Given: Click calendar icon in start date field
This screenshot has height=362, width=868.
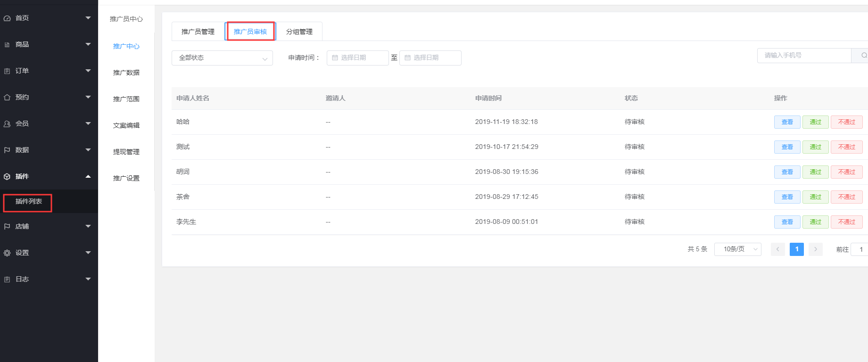Looking at the screenshot, I should (335, 58).
